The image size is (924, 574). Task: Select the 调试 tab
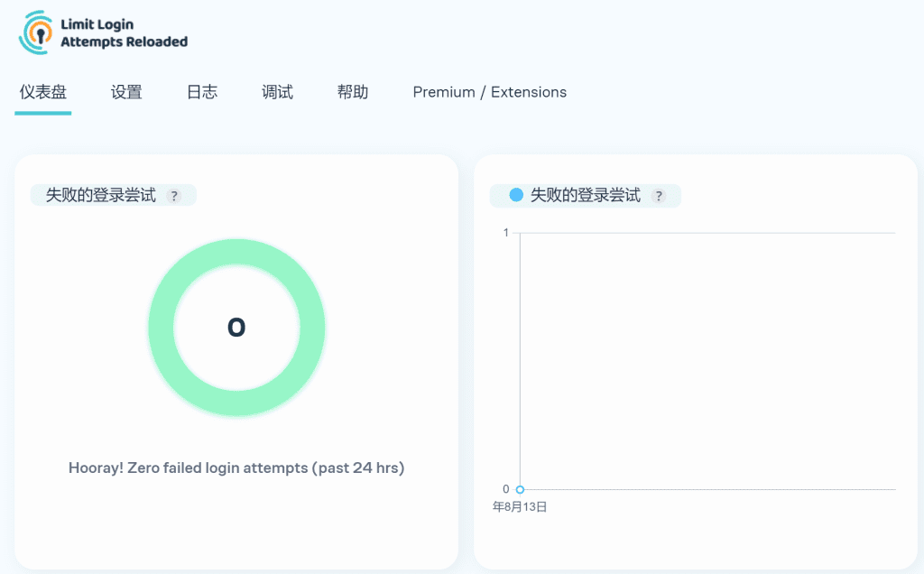(x=277, y=92)
